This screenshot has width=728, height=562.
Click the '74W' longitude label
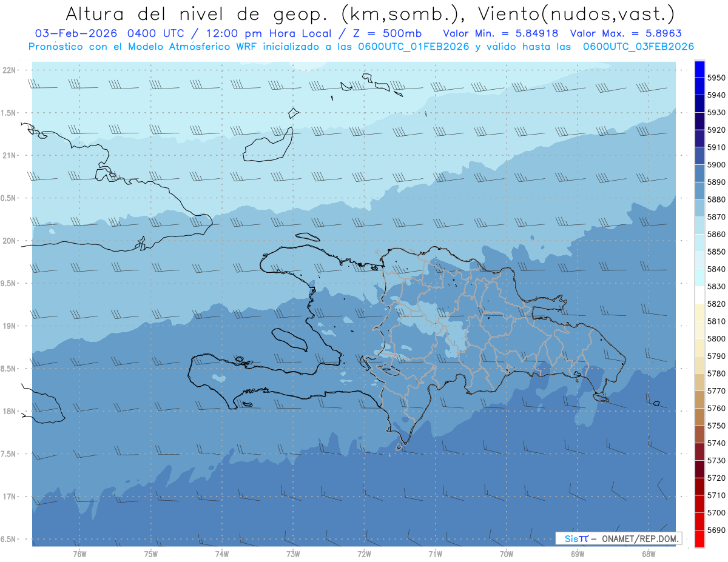tap(222, 554)
